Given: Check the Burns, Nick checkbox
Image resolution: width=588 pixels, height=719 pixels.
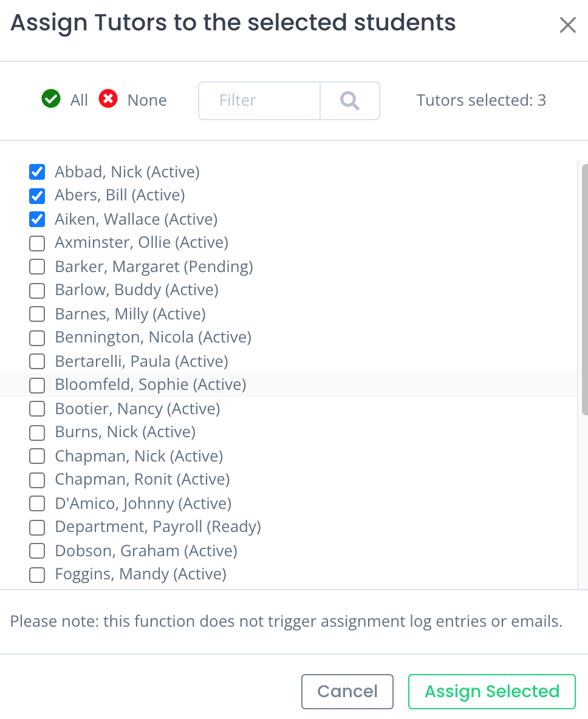Looking at the screenshot, I should coord(37,432).
